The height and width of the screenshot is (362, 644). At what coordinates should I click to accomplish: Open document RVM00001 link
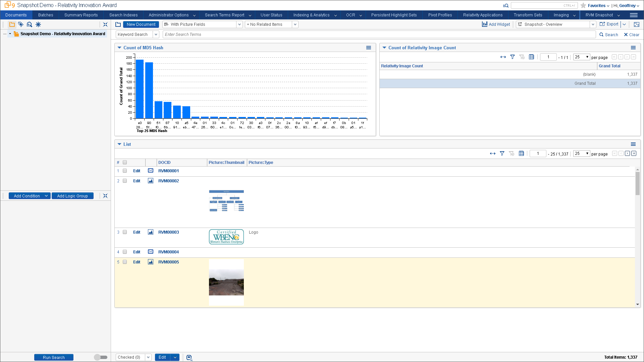[168, 171]
